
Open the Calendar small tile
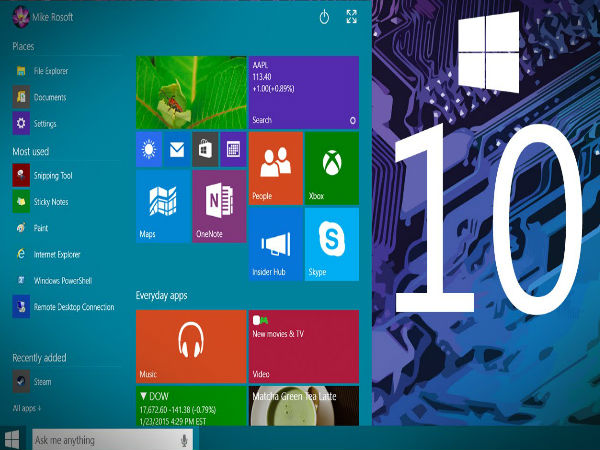[x=233, y=150]
